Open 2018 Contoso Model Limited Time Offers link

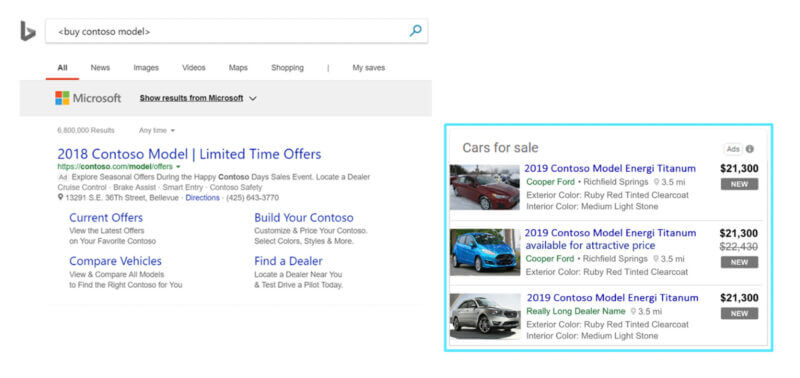pyautogui.click(x=189, y=154)
